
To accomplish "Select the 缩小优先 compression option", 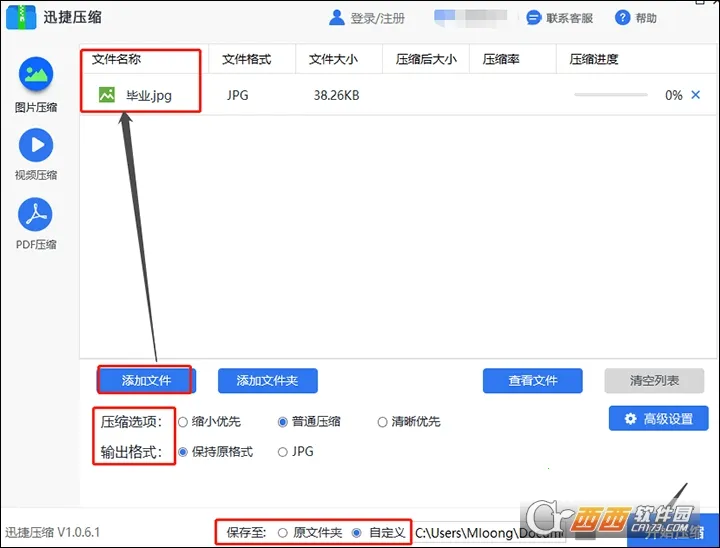I will (x=183, y=422).
